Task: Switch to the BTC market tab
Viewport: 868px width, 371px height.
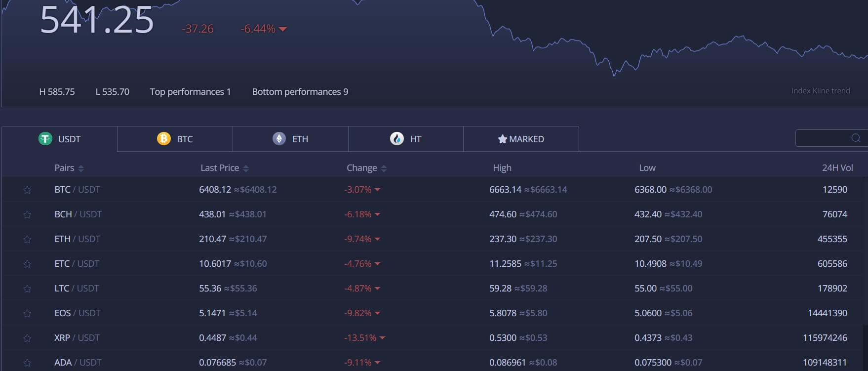Action: point(175,139)
